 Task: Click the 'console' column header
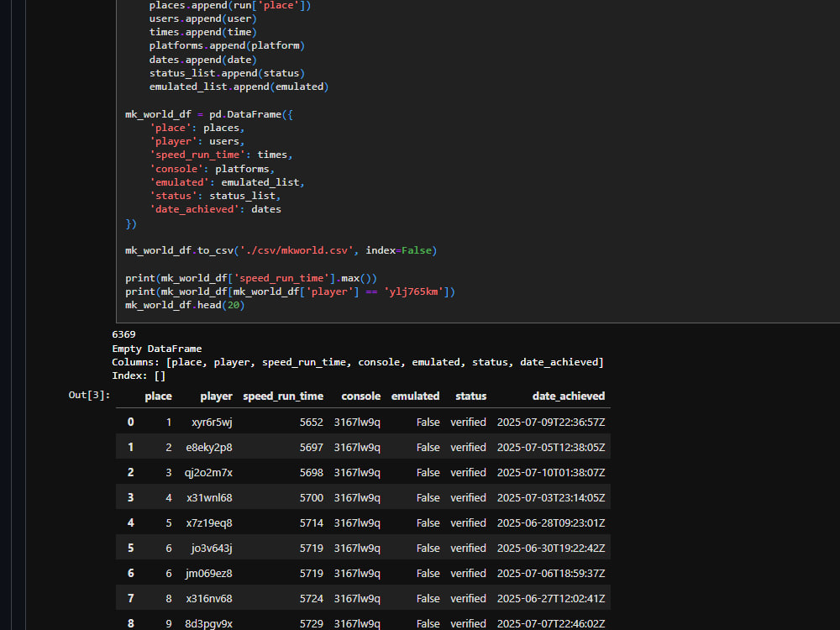click(x=360, y=396)
